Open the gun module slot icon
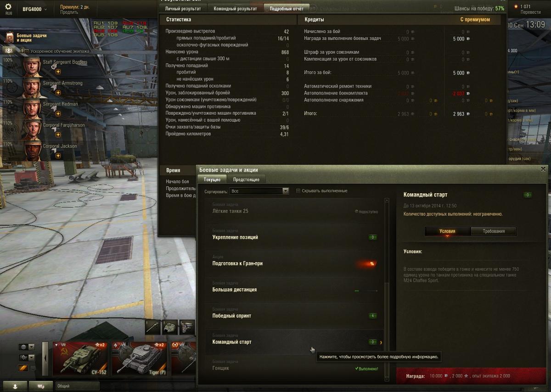Screen dimensions: 551x392 153,327
